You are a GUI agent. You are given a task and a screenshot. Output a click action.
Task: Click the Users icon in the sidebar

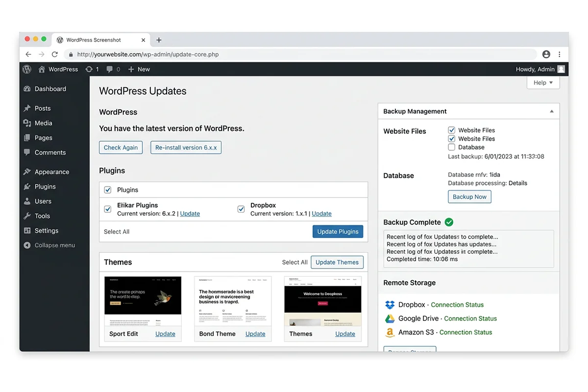tap(27, 201)
